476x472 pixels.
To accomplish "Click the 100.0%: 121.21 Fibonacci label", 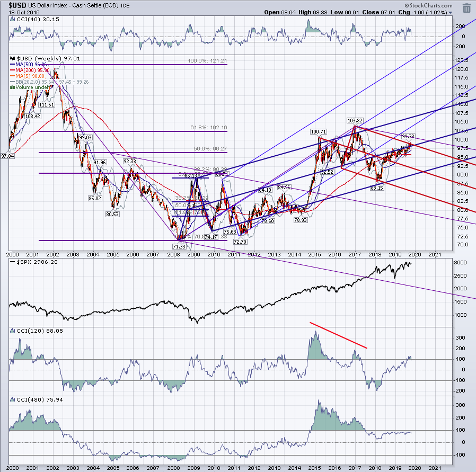I will 207,61.
